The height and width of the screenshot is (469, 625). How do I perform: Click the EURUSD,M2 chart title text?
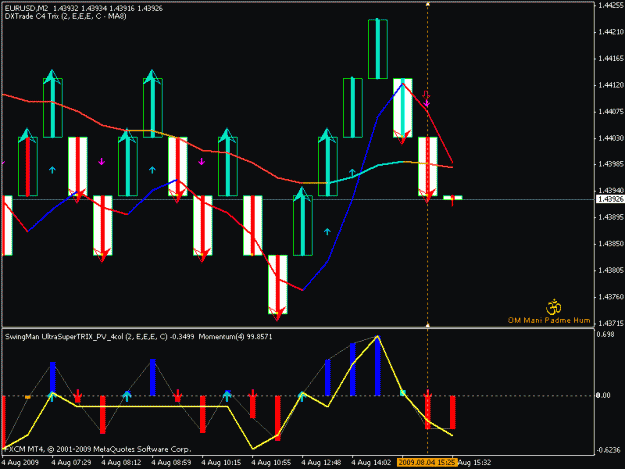pos(27,8)
